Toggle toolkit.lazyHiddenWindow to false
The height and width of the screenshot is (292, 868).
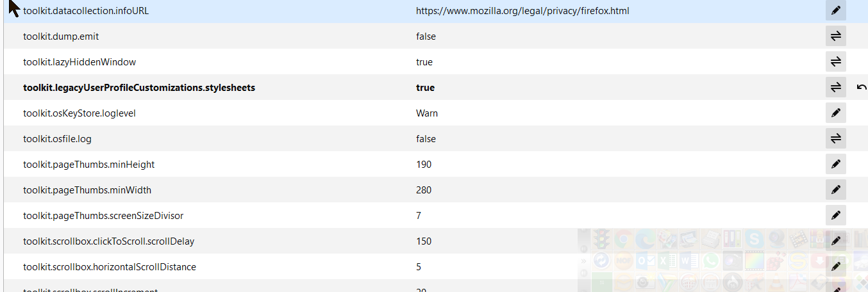pos(835,62)
